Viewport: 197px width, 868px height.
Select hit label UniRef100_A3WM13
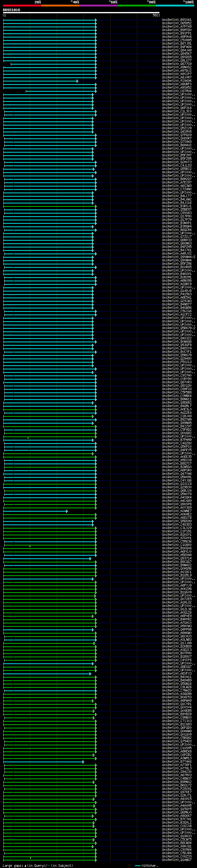[176, 758]
